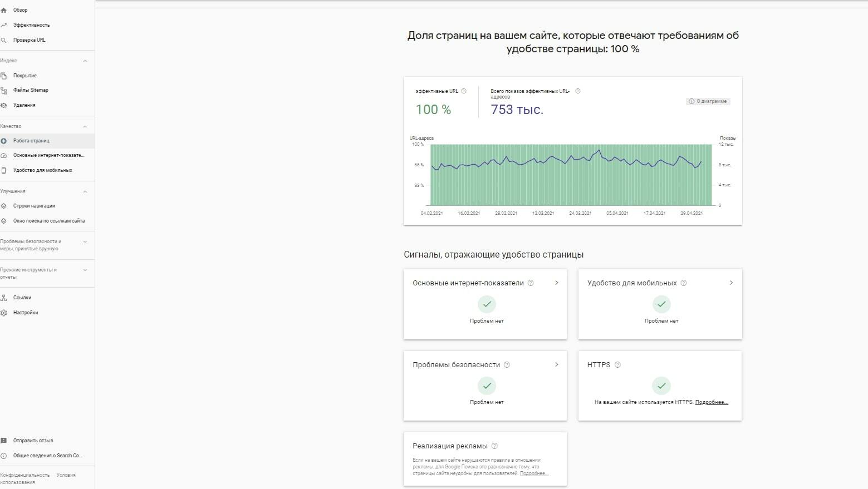The image size is (868, 489).
Task: Expand Проблемы безопасности и меры sidebar section
Action: (85, 241)
